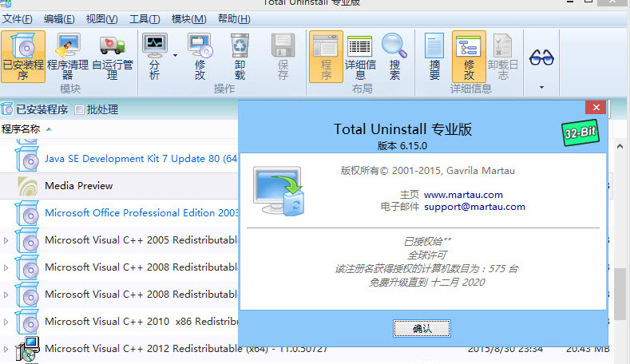Click the 分析 analyze toolbar icon

[155, 57]
